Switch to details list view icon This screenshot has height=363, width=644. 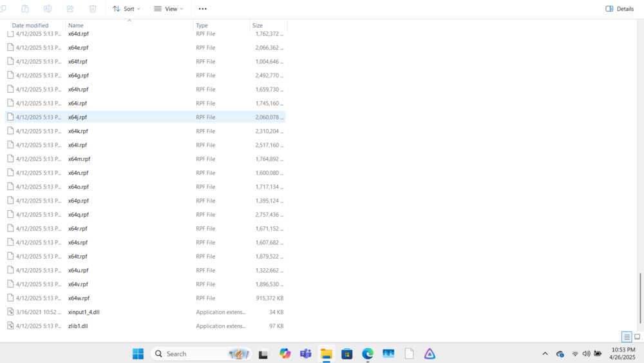(x=627, y=337)
